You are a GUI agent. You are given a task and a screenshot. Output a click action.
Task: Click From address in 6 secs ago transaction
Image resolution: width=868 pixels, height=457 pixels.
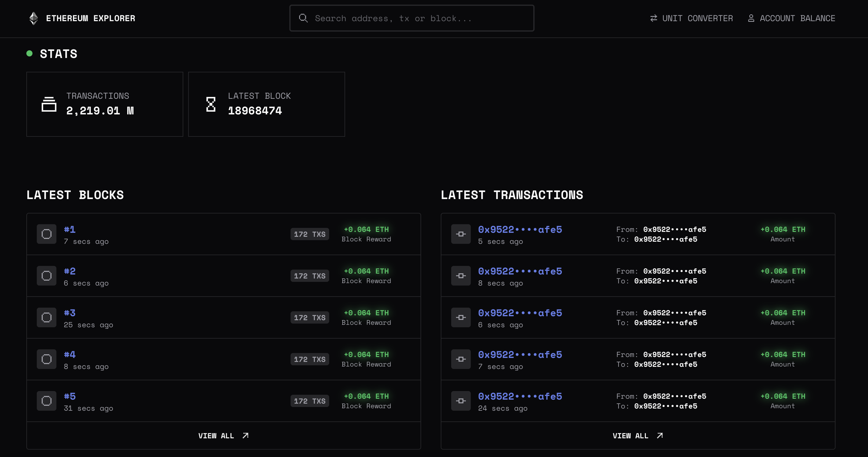click(674, 313)
